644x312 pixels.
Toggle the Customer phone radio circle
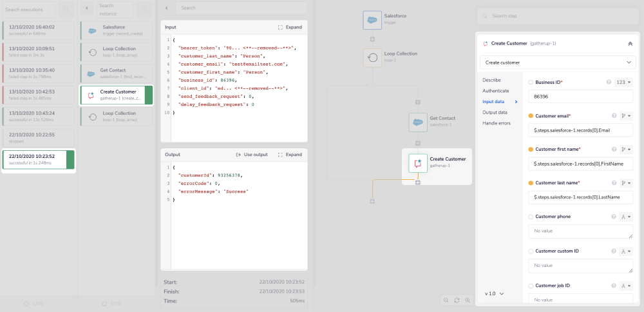point(531,217)
